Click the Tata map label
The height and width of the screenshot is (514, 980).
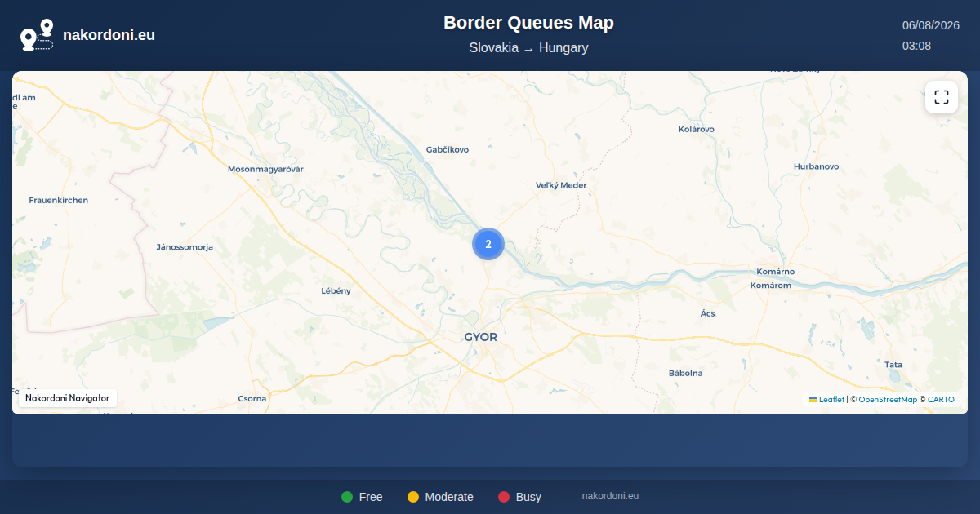click(x=893, y=365)
